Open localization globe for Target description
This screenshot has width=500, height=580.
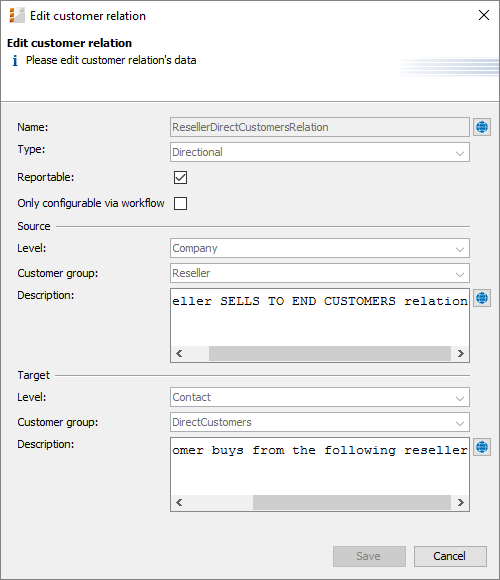[482, 447]
